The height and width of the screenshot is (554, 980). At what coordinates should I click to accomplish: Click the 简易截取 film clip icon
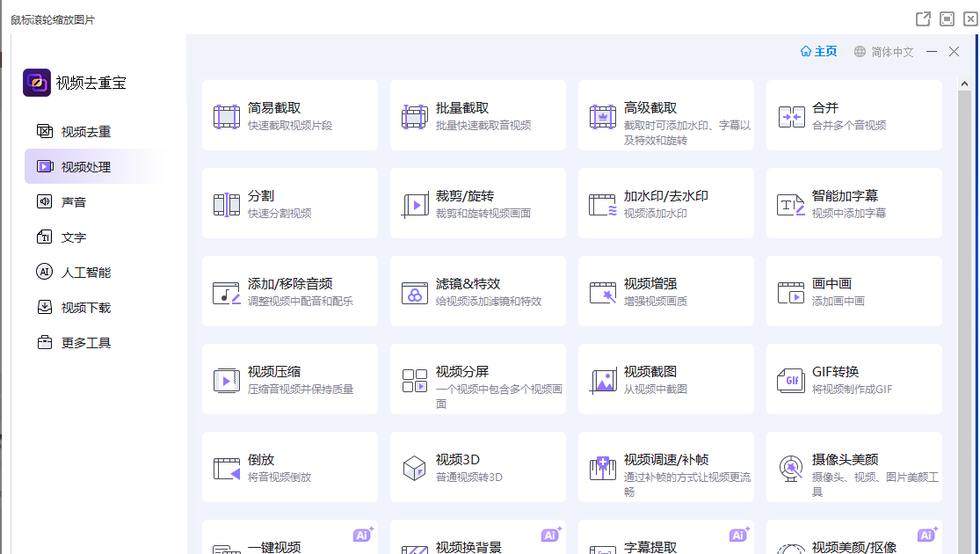(x=227, y=116)
